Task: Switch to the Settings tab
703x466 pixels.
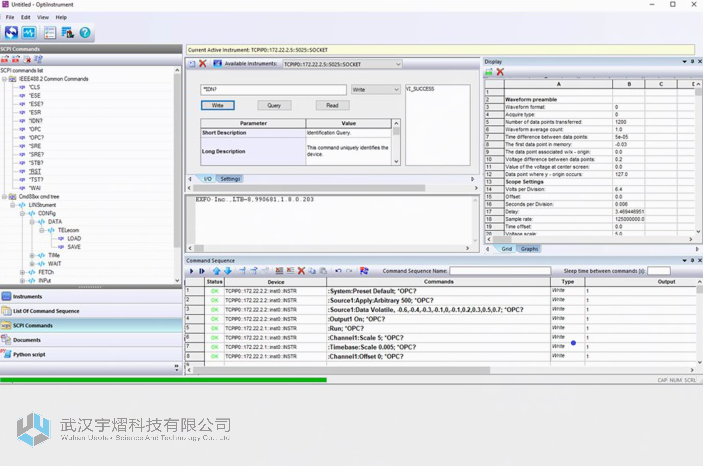Action: pos(230,179)
